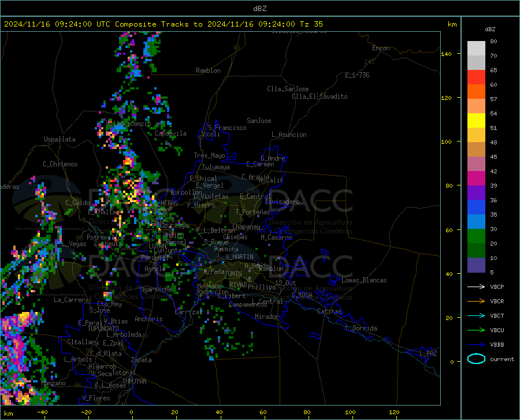The image size is (520, 420).
Task: Click the 'Capdevila' map label
Action: (x=170, y=133)
